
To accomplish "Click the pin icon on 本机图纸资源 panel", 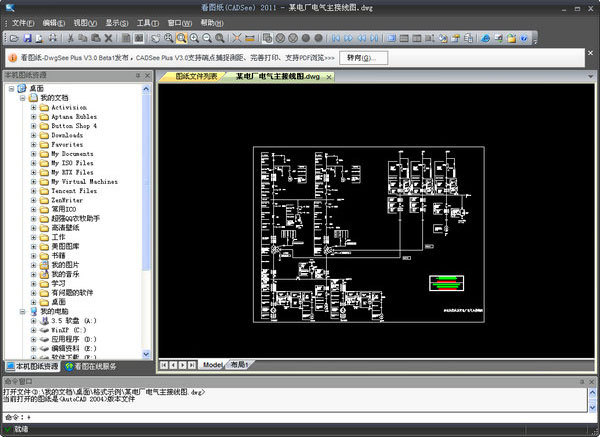I will (136, 75).
